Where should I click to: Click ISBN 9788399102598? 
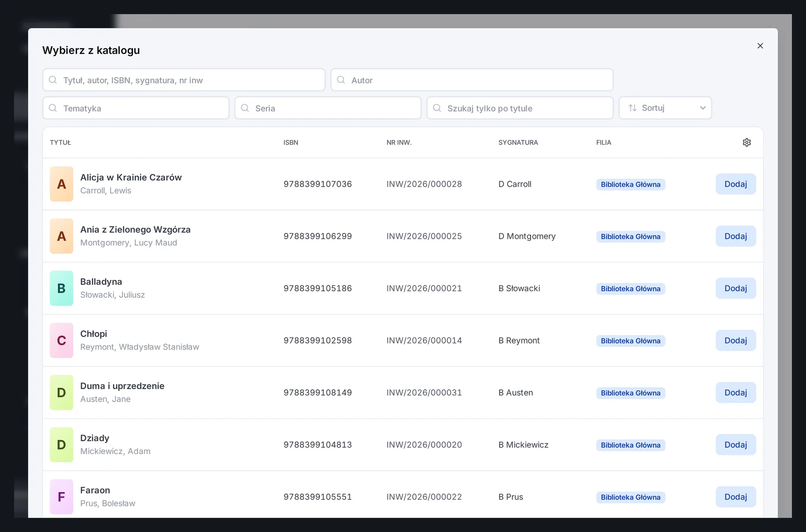317,340
